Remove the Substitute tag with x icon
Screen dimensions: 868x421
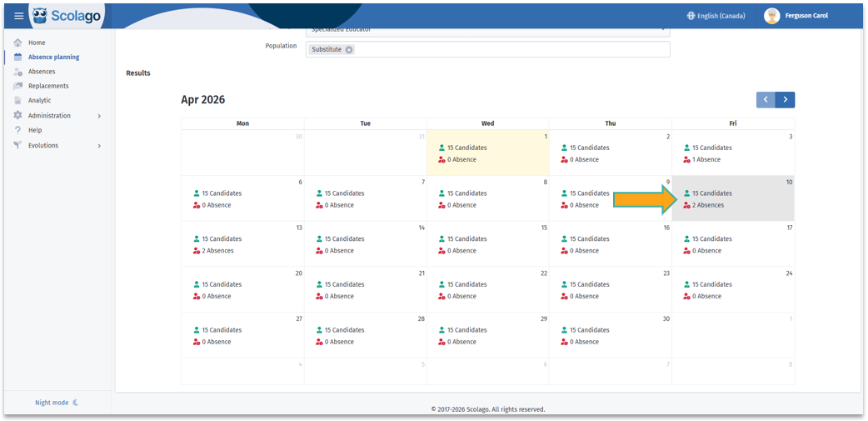point(349,49)
